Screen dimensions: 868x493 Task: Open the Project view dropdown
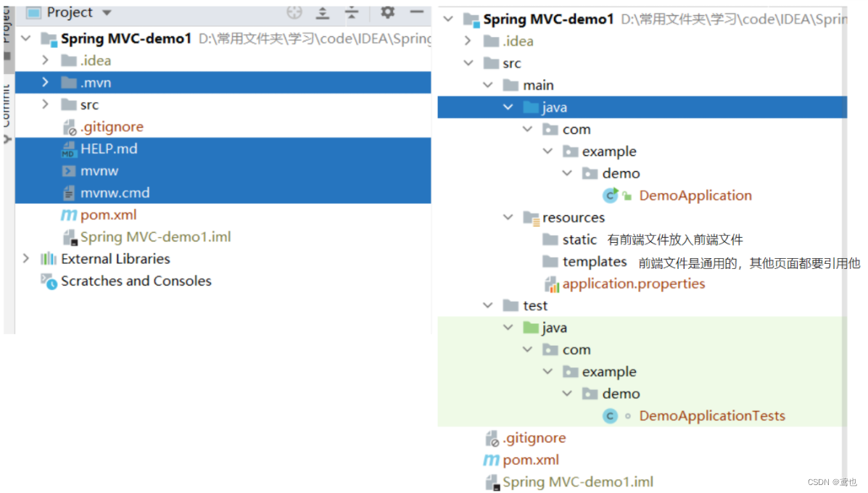(107, 13)
